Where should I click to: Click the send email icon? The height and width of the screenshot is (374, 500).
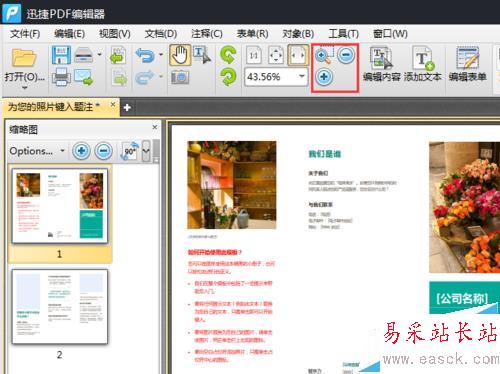83,77
